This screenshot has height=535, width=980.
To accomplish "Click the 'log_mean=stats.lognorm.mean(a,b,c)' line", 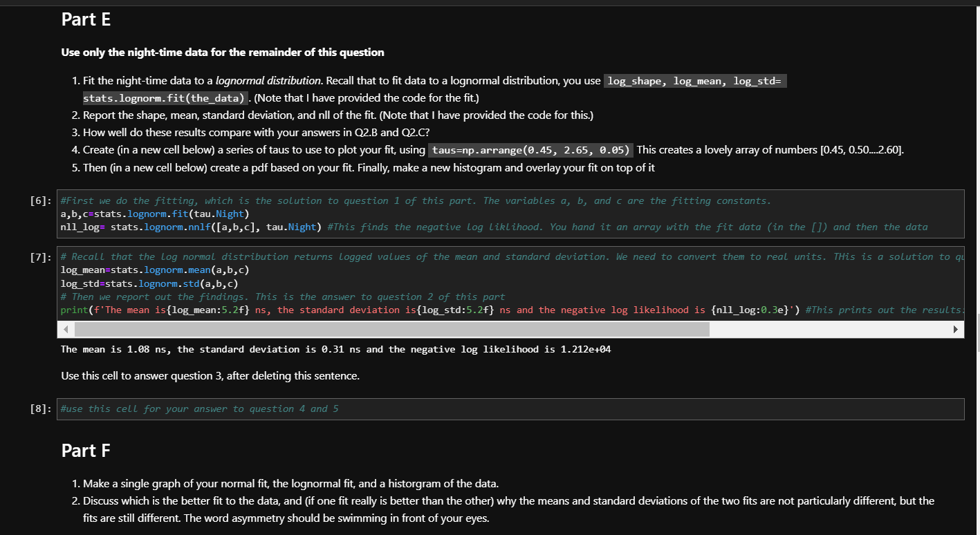I will click(x=155, y=270).
